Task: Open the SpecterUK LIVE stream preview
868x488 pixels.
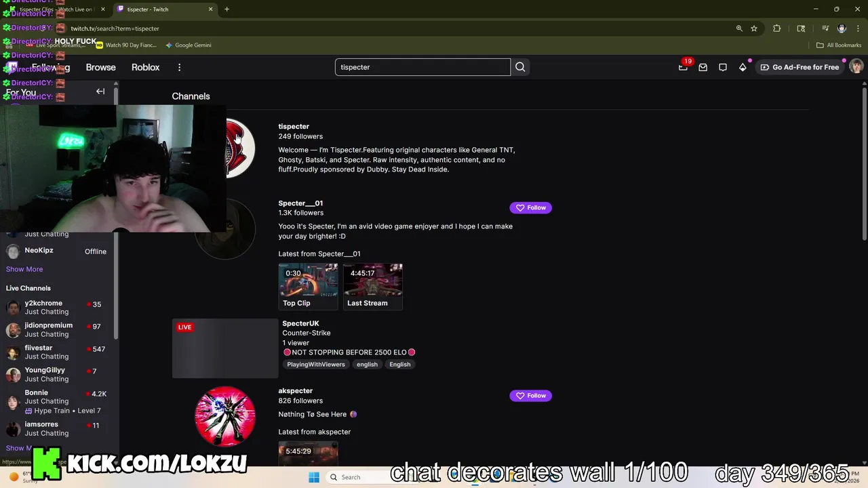Action: point(225,348)
